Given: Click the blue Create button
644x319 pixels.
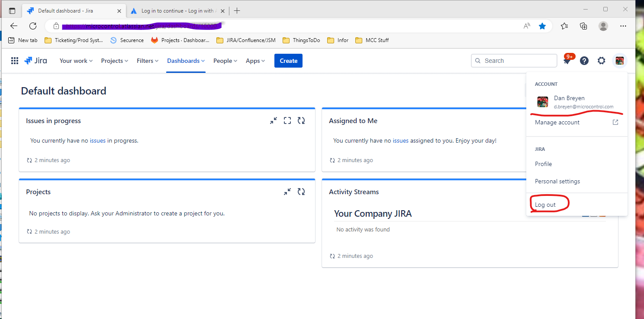Looking at the screenshot, I should [288, 61].
